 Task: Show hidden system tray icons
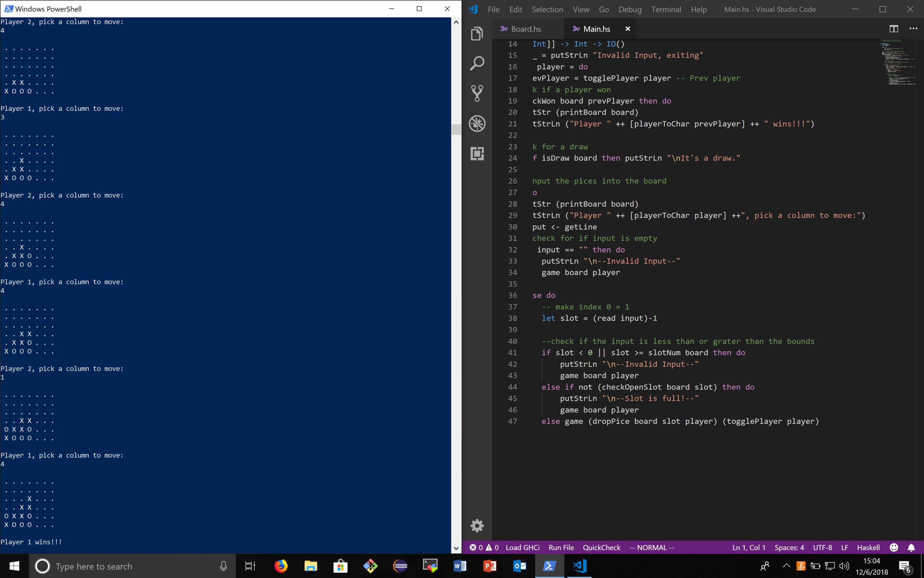point(786,566)
